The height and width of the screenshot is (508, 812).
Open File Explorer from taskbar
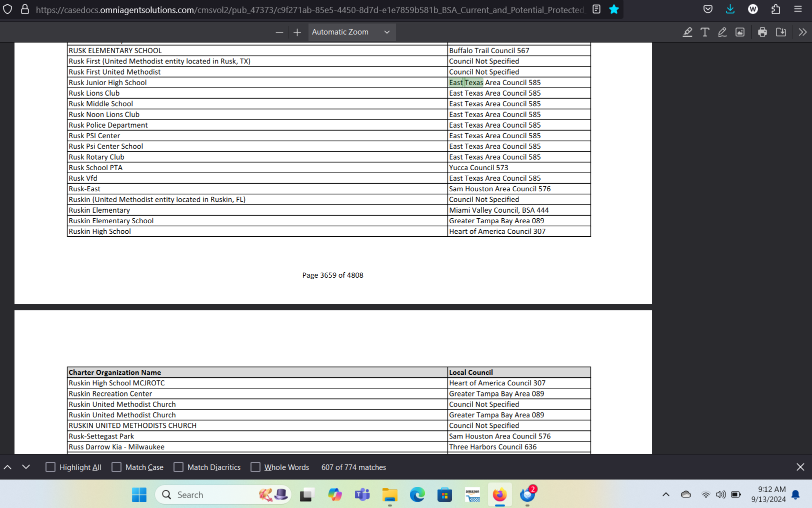[389, 494]
